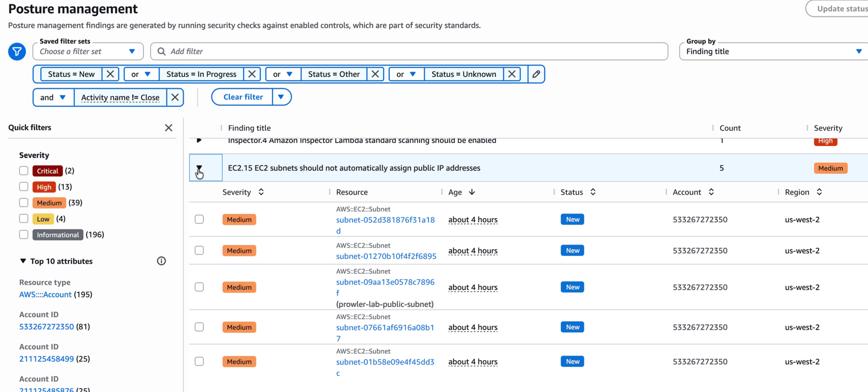This screenshot has height=392, width=868.
Task: Sort findings by Age column arrow
Action: pyautogui.click(x=472, y=192)
